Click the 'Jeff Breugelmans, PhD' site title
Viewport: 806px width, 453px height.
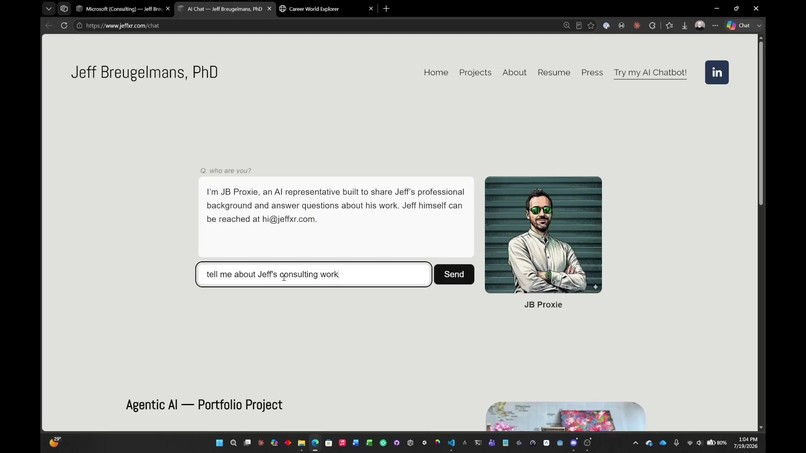tap(144, 73)
